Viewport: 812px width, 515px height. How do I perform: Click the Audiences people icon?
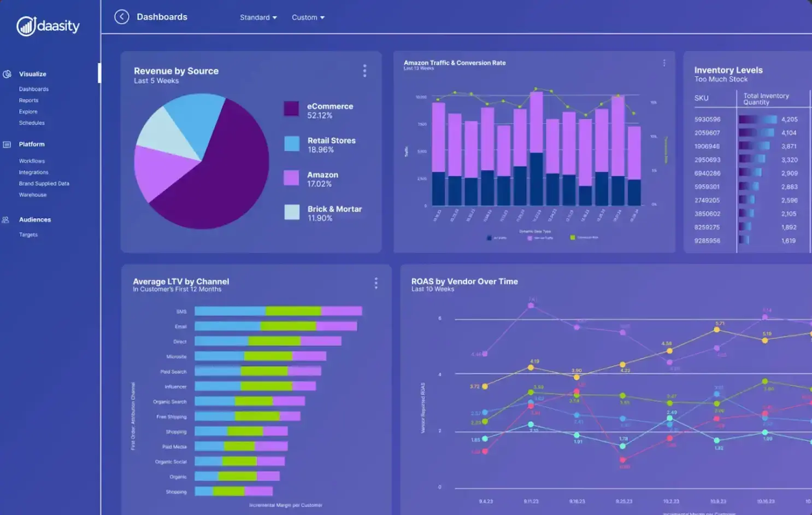pyautogui.click(x=5, y=219)
